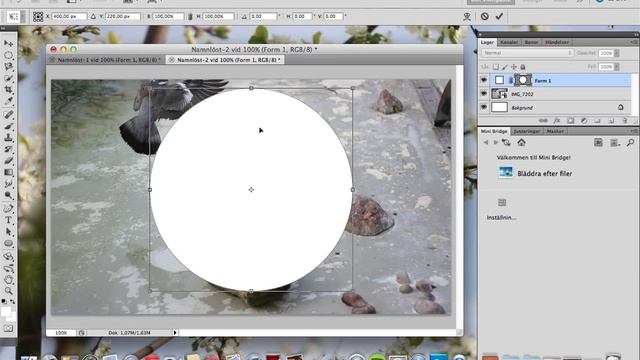Select the Ellipse shape tool
The height and width of the screenshot is (360, 640).
coord(8,243)
